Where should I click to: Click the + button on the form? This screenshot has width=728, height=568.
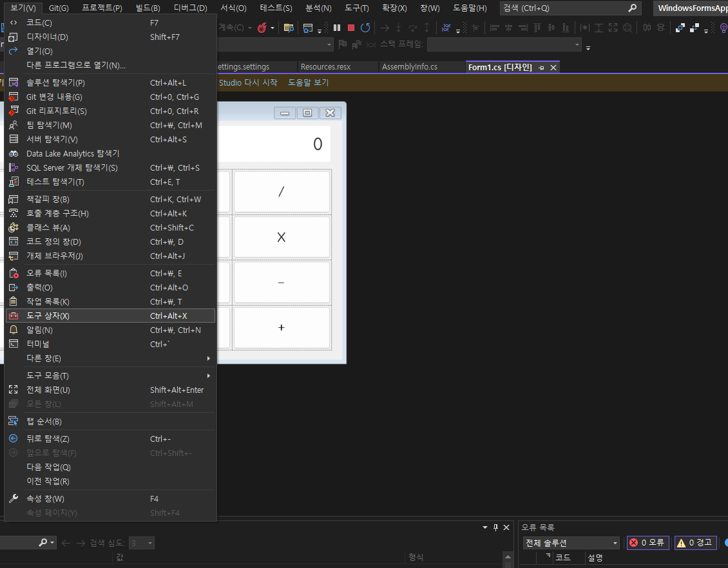coord(282,328)
